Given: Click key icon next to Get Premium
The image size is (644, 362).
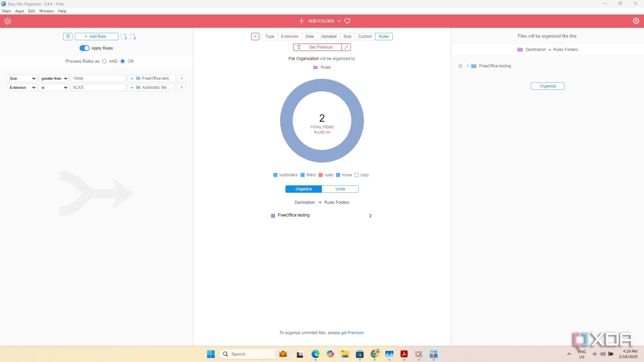Looking at the screenshot, I should tap(346, 47).
